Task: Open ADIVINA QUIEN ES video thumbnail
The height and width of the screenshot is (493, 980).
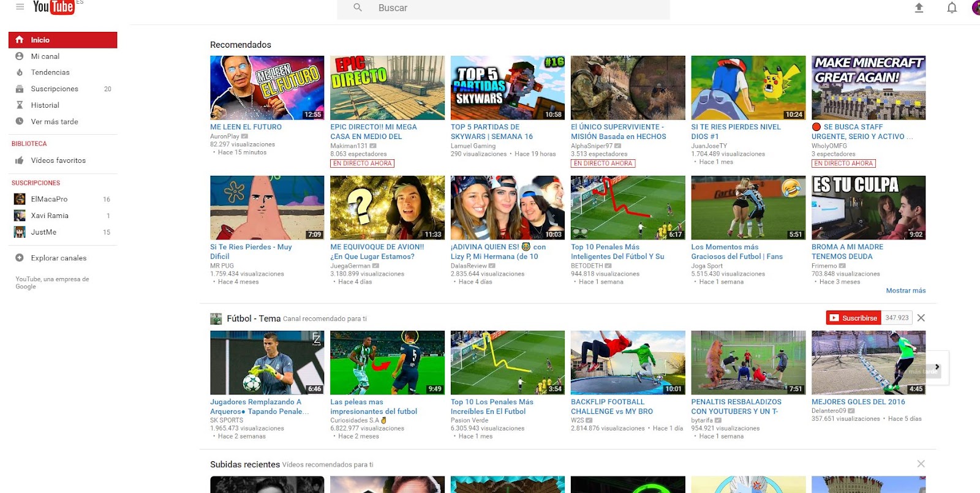Action: click(508, 208)
